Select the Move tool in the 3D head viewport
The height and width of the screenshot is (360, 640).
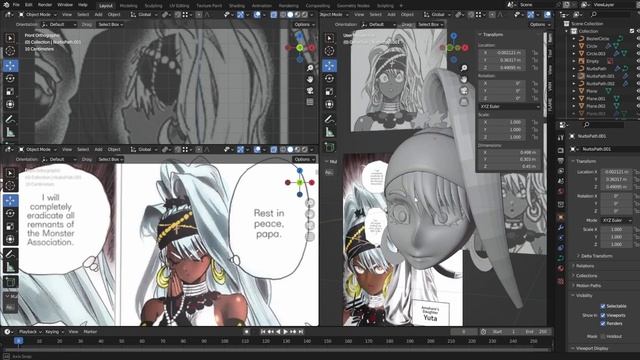coord(329,65)
